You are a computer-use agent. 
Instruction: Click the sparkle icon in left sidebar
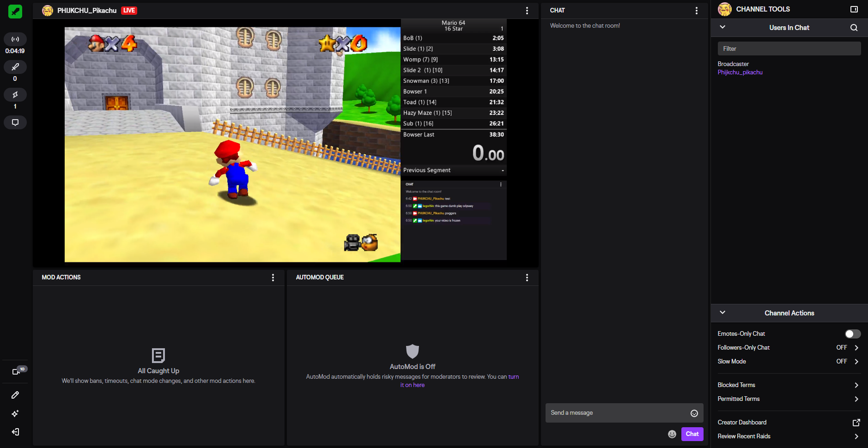[15, 413]
